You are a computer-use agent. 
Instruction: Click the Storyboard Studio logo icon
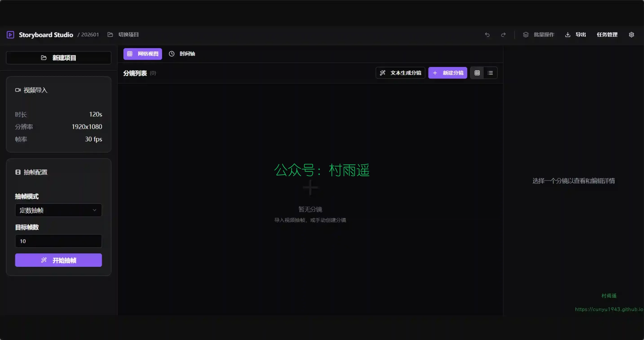tap(10, 35)
